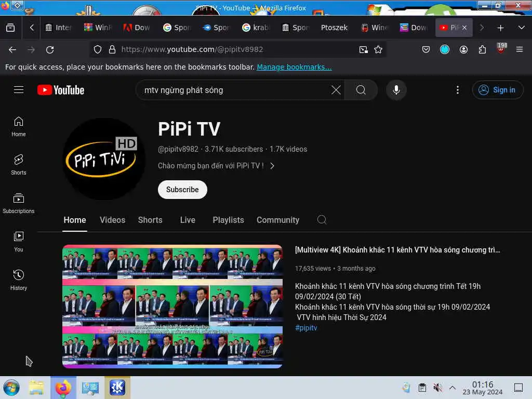Click the Sign in button

pos(497,90)
